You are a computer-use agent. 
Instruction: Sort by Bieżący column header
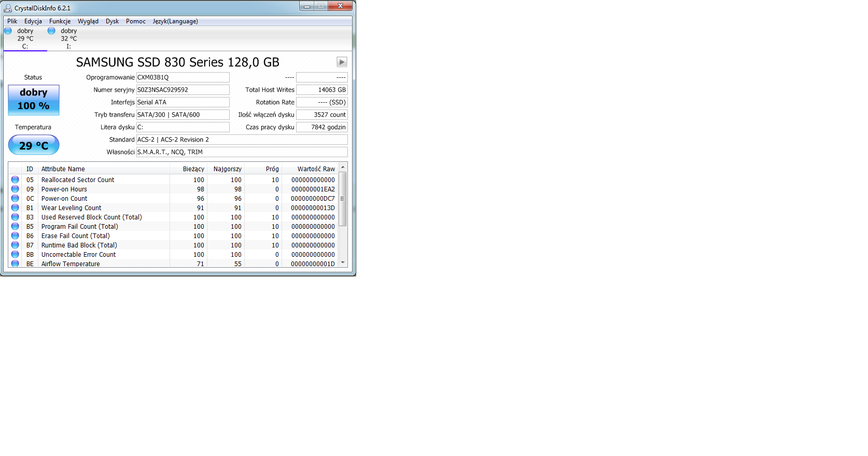(189, 169)
